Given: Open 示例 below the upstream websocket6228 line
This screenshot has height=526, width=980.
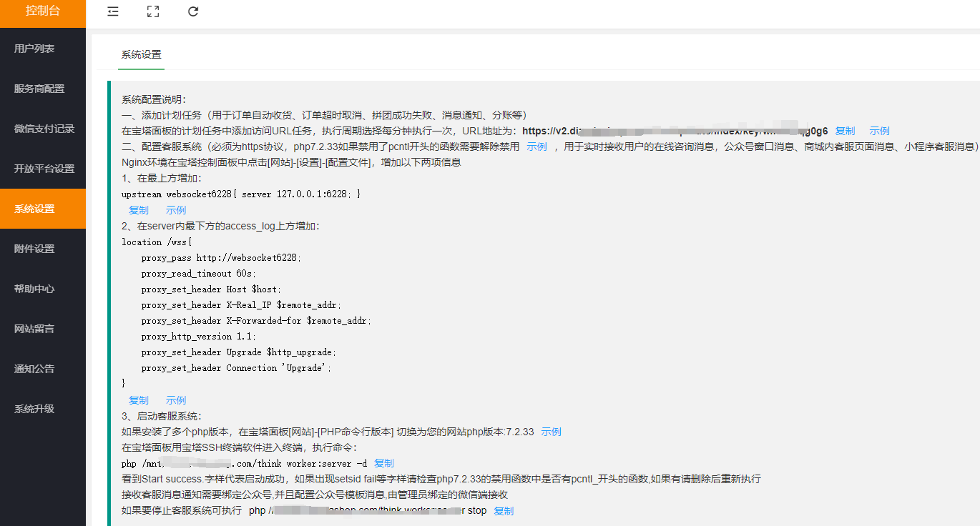Looking at the screenshot, I should click(x=176, y=210).
